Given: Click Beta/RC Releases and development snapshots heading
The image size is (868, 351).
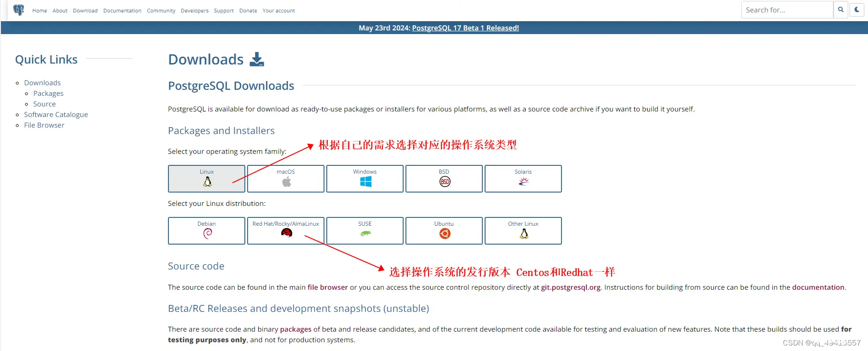Looking at the screenshot, I should coord(299,309).
